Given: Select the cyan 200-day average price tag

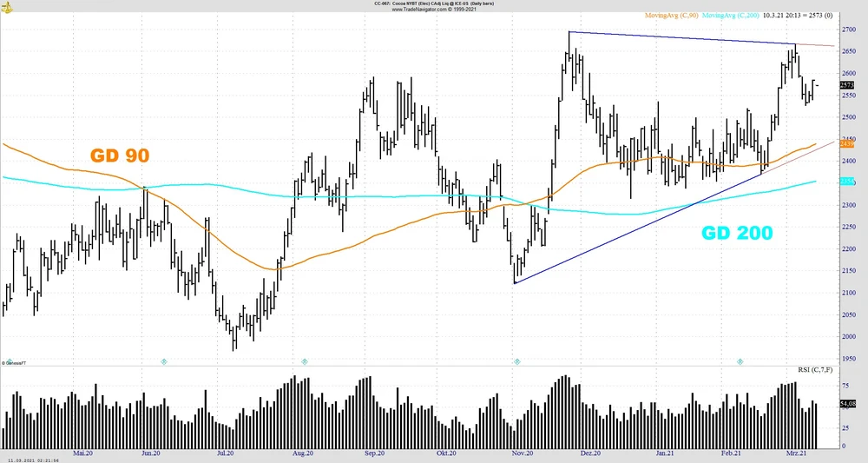Looking at the screenshot, I should pos(847,181).
